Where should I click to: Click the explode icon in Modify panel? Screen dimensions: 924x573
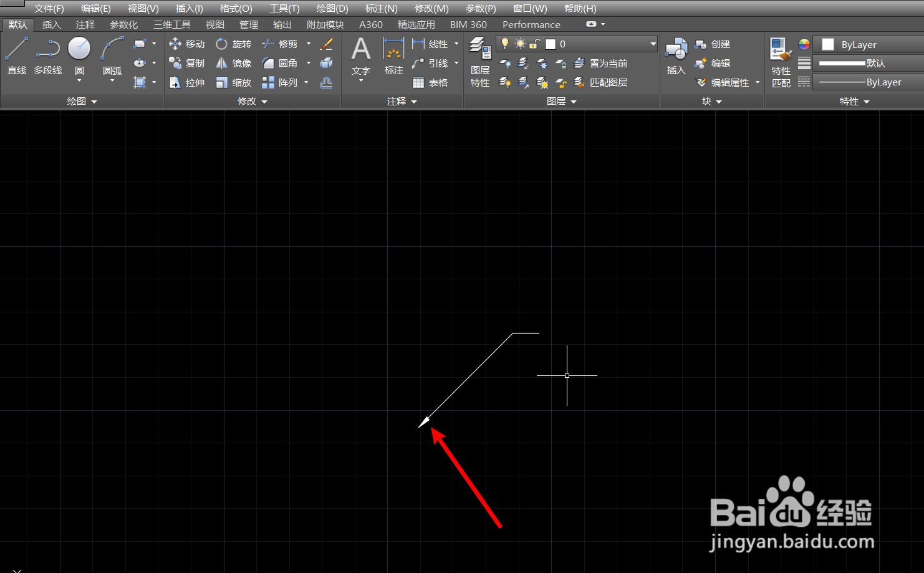tap(326, 63)
